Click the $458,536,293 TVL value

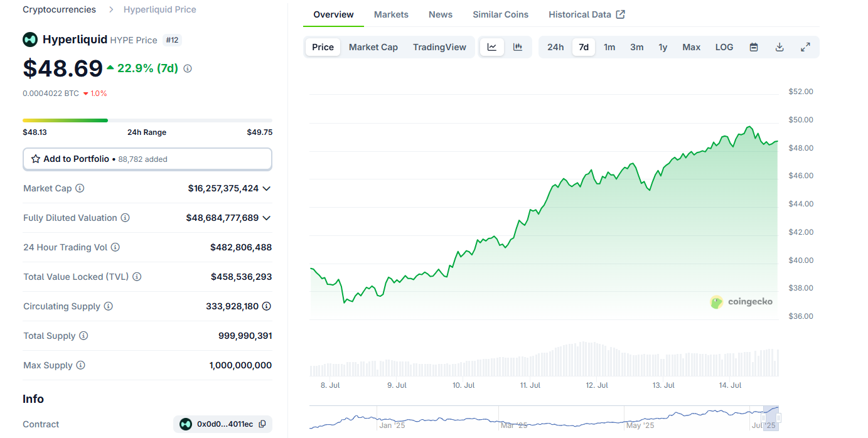click(x=242, y=277)
